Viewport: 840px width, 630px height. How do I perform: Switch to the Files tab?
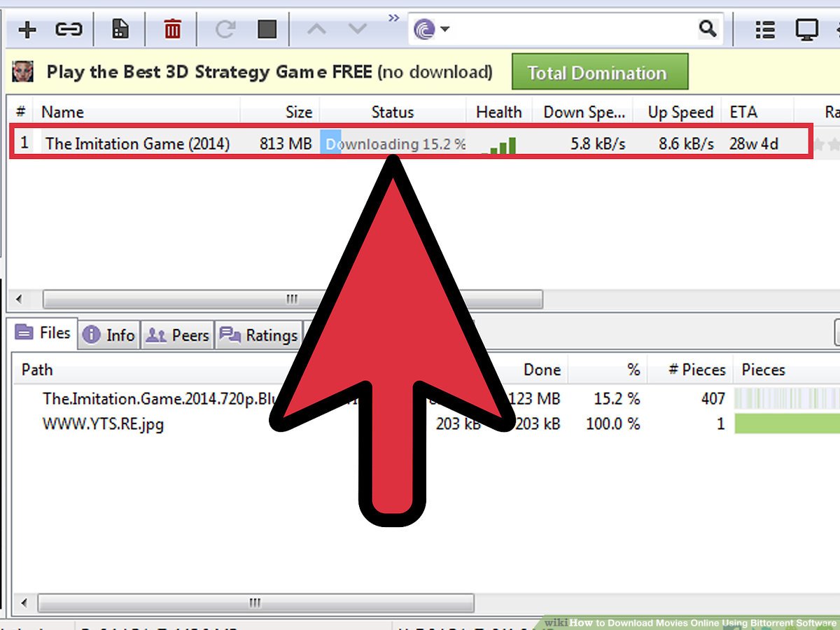[43, 333]
